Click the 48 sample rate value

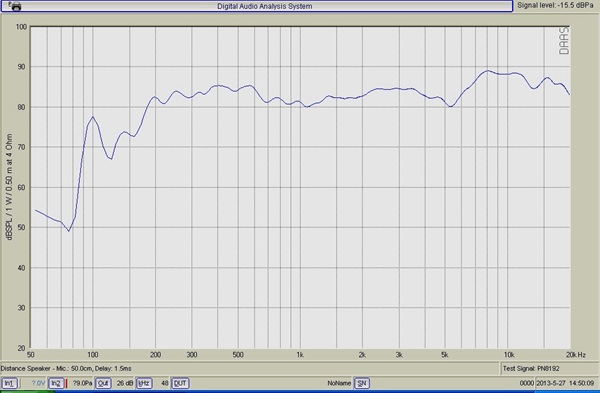165,383
